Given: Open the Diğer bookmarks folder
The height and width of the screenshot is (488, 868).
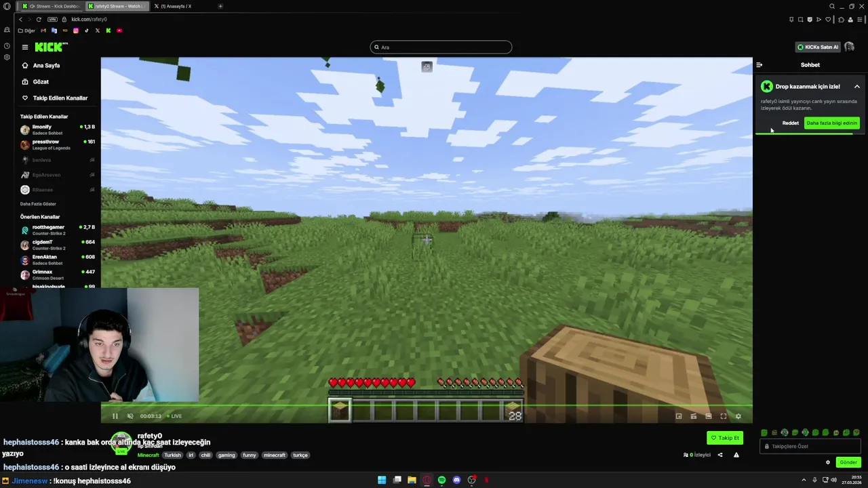Looking at the screenshot, I should [x=26, y=30].
